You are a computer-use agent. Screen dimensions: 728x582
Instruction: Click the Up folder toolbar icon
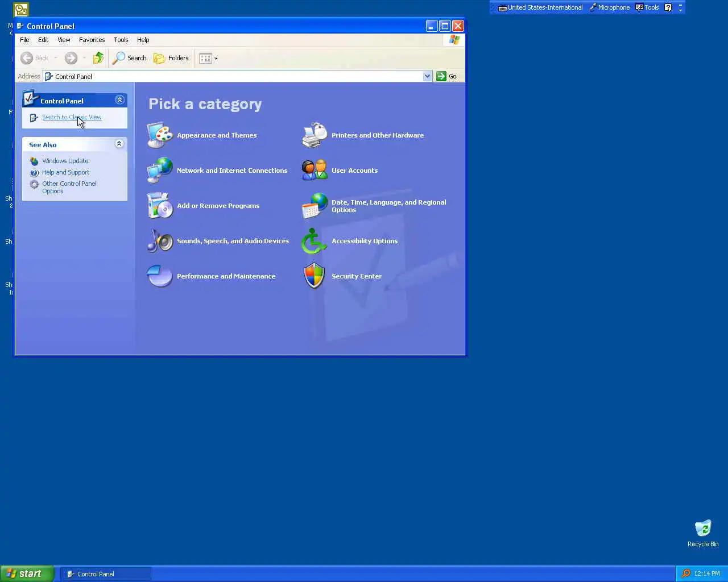98,58
